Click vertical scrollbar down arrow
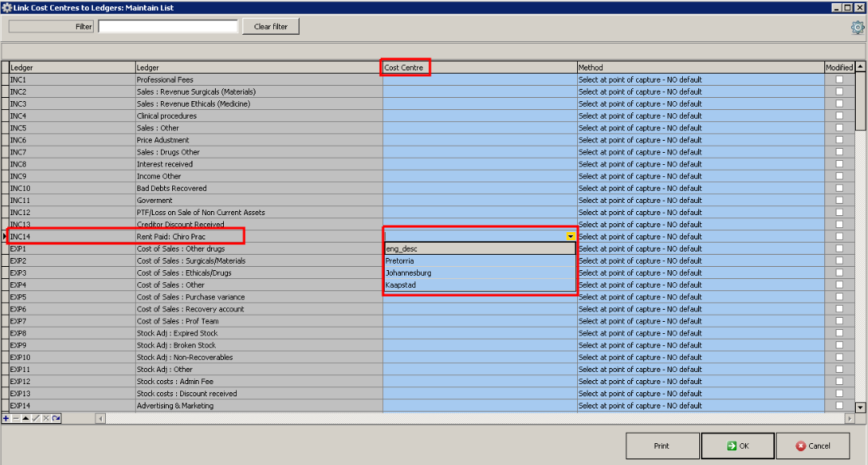Image resolution: width=868 pixels, height=465 pixels. [x=860, y=408]
